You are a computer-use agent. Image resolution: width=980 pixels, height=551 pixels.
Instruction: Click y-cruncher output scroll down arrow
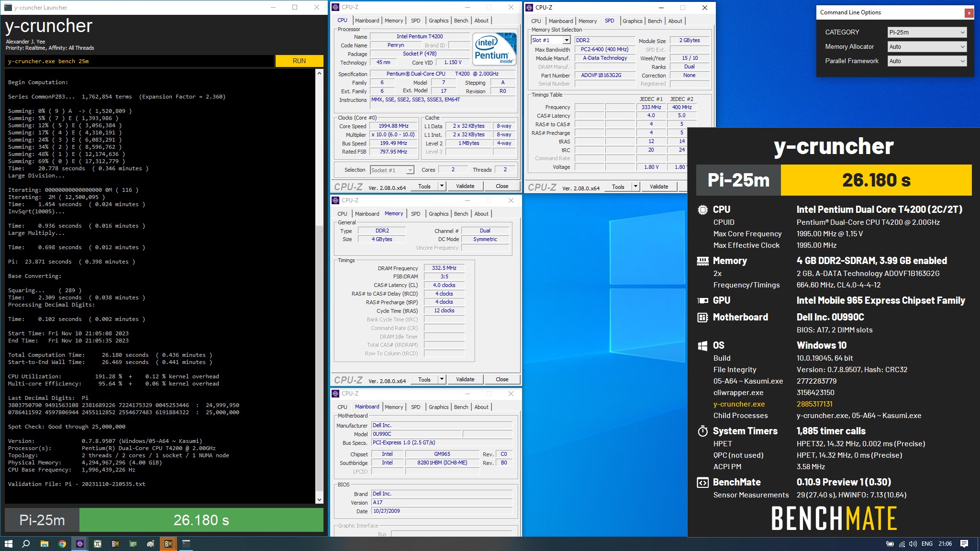point(319,500)
